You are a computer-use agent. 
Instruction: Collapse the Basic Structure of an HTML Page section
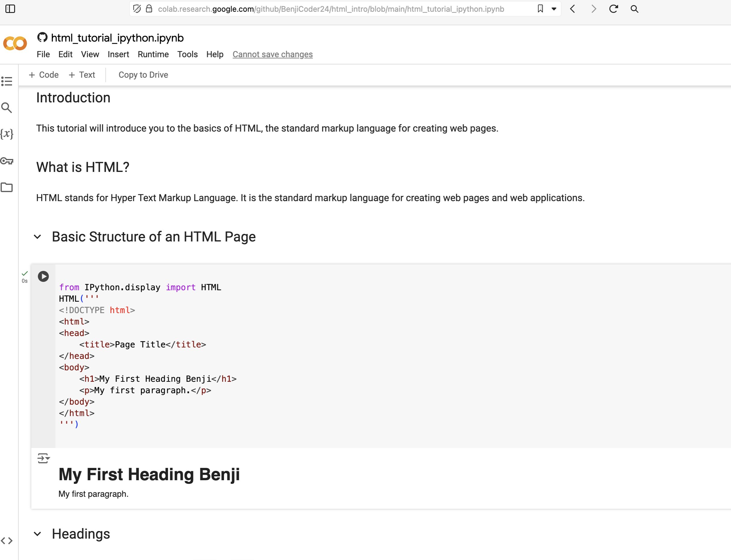38,237
